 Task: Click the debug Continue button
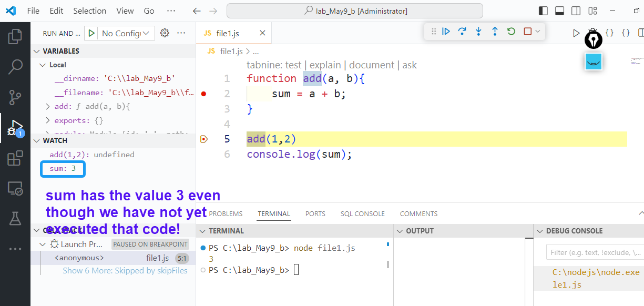click(x=446, y=32)
